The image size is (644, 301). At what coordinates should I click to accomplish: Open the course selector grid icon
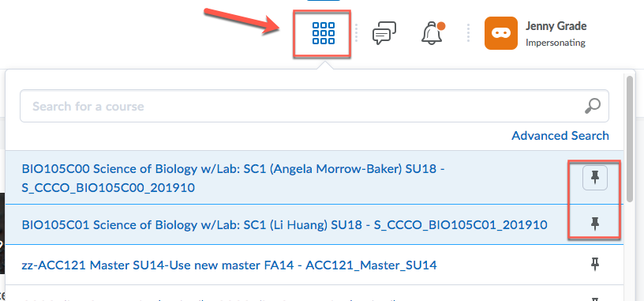click(324, 33)
